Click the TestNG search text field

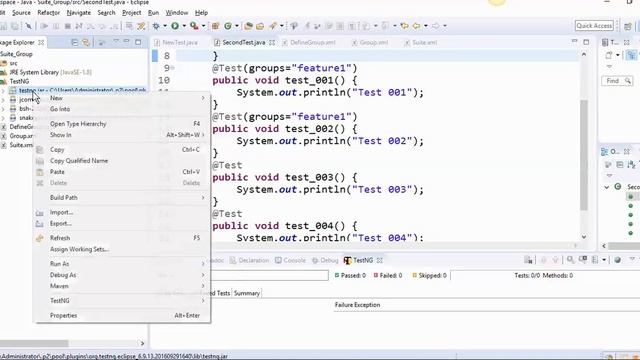coord(269,276)
